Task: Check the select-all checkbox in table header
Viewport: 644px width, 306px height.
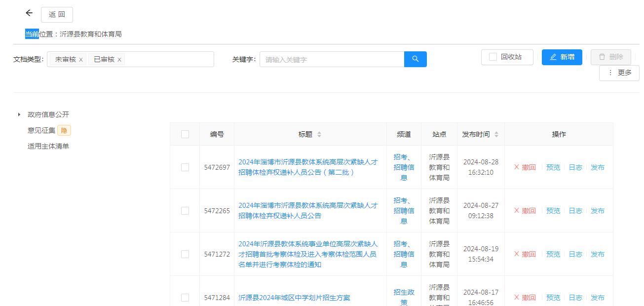Action: click(185, 134)
